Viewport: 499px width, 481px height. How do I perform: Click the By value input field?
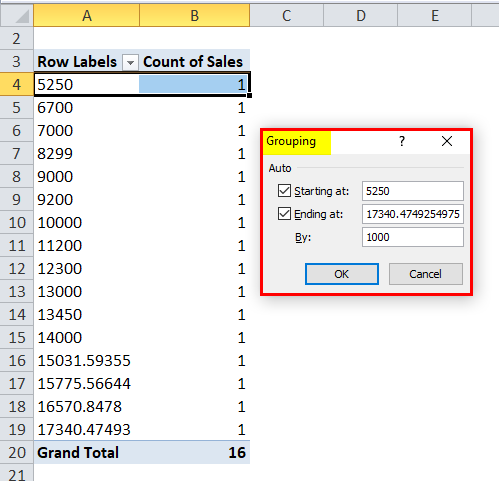point(413,237)
